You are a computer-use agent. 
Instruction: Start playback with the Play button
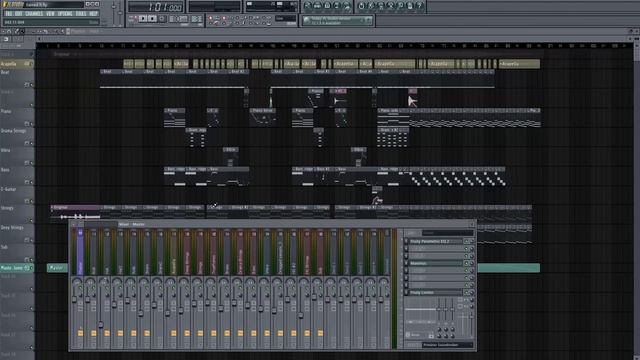pyautogui.click(x=142, y=19)
